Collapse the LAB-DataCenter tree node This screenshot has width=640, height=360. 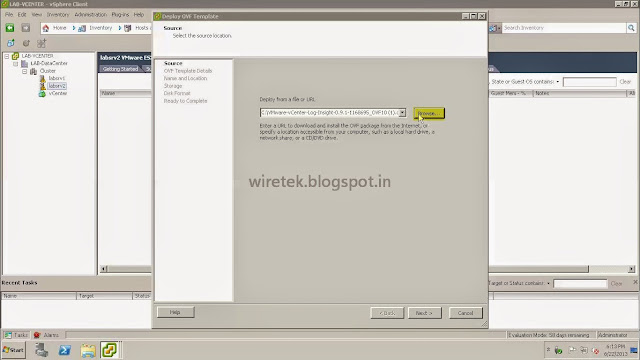[16, 63]
